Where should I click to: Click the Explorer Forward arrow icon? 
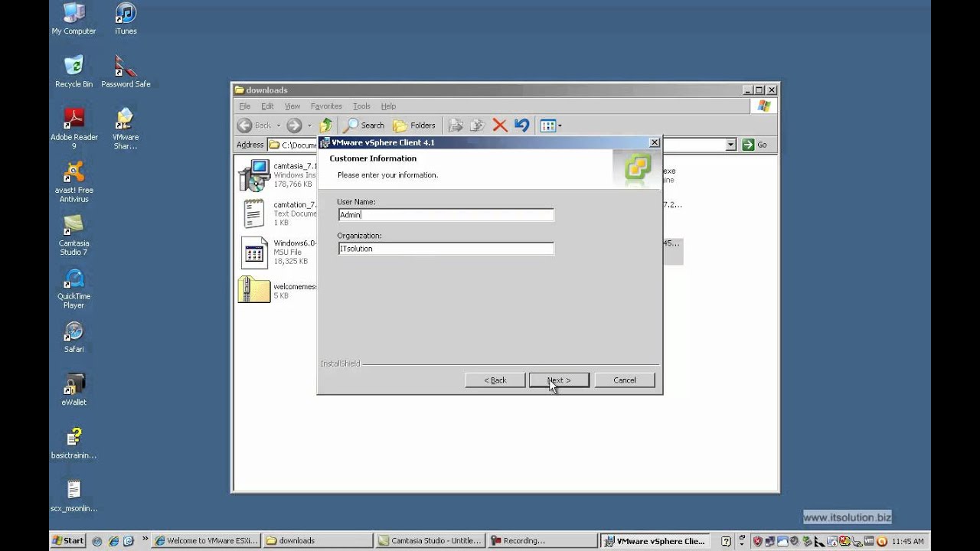[294, 126]
